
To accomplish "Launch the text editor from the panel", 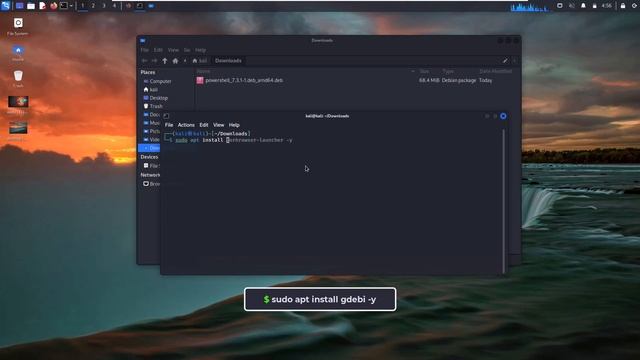I will click(x=42, y=6).
